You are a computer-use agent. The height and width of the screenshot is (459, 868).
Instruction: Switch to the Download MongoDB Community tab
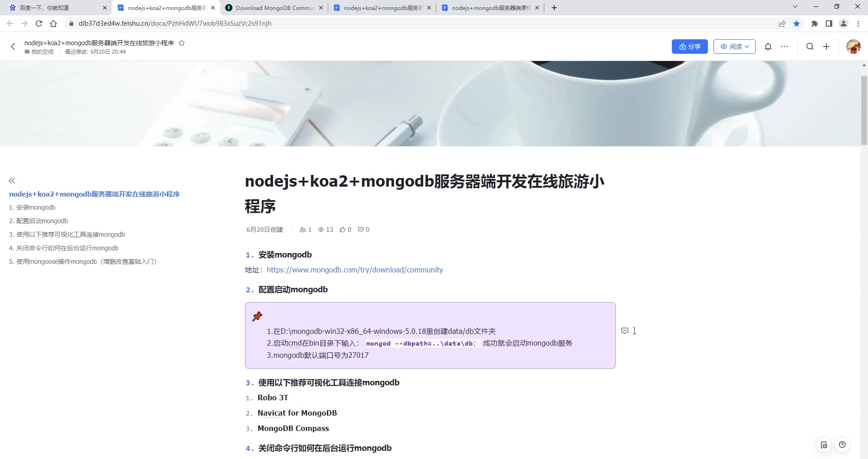(271, 8)
